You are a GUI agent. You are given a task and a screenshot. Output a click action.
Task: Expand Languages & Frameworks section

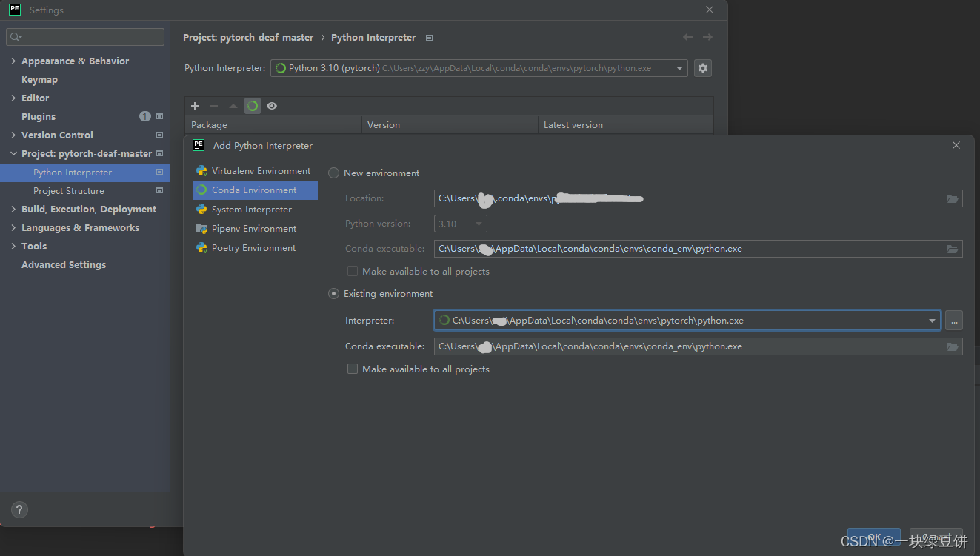[13, 227]
